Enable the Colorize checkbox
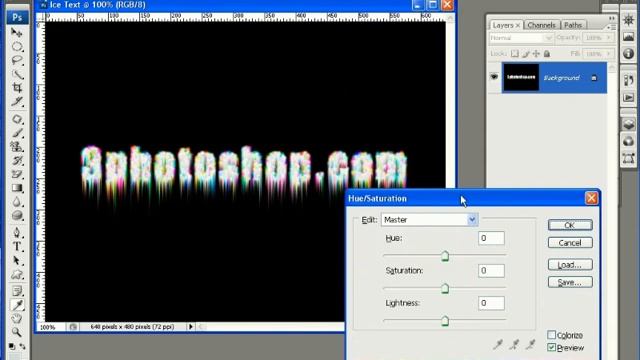 (x=551, y=335)
